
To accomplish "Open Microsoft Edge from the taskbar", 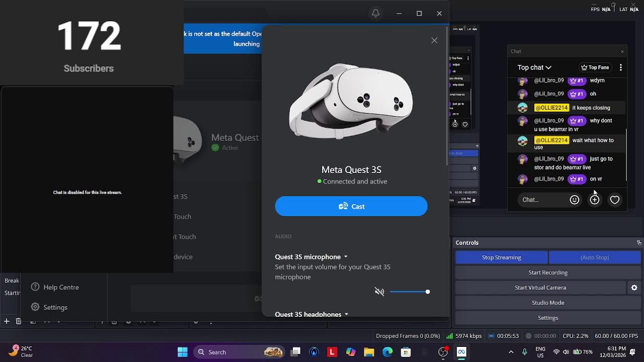I will pyautogui.click(x=387, y=352).
